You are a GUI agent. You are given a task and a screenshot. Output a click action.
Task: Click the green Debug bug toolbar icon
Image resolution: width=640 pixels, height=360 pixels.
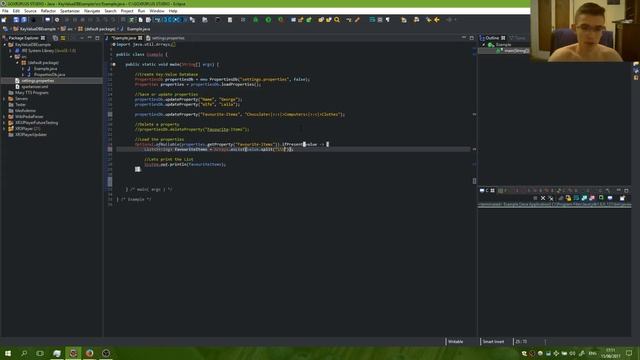tap(256, 20)
